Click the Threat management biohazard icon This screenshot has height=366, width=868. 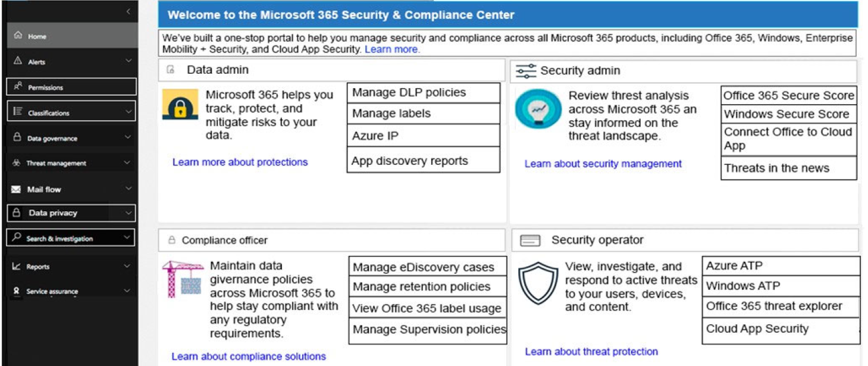click(x=17, y=162)
